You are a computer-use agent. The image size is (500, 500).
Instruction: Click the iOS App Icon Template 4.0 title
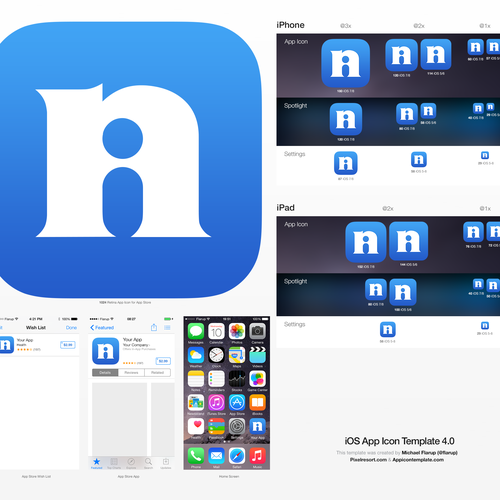(399, 441)
